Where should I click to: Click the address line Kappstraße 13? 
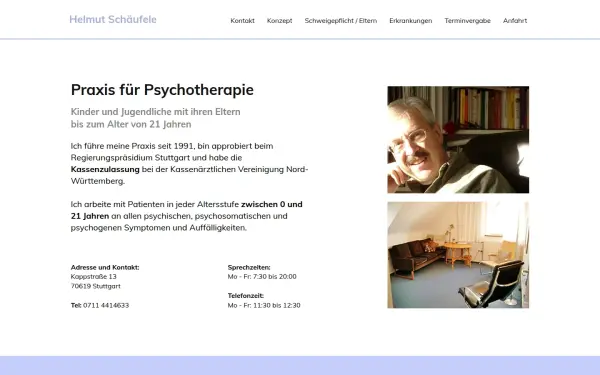[94, 277]
